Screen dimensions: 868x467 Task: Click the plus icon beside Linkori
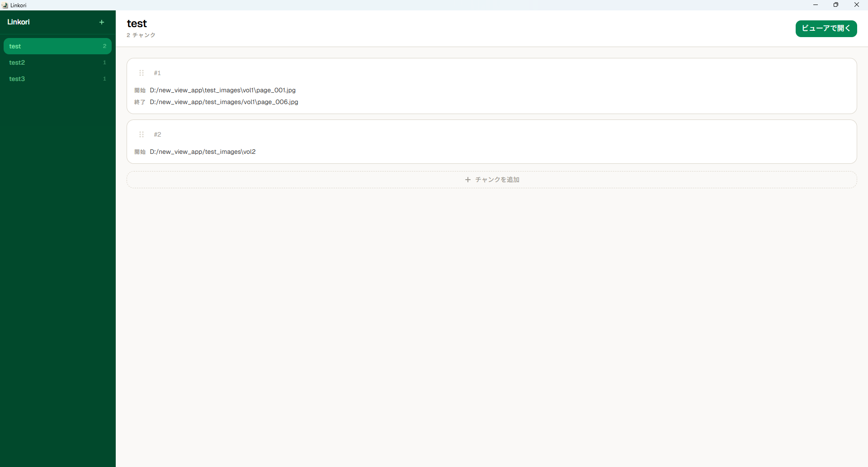click(102, 22)
